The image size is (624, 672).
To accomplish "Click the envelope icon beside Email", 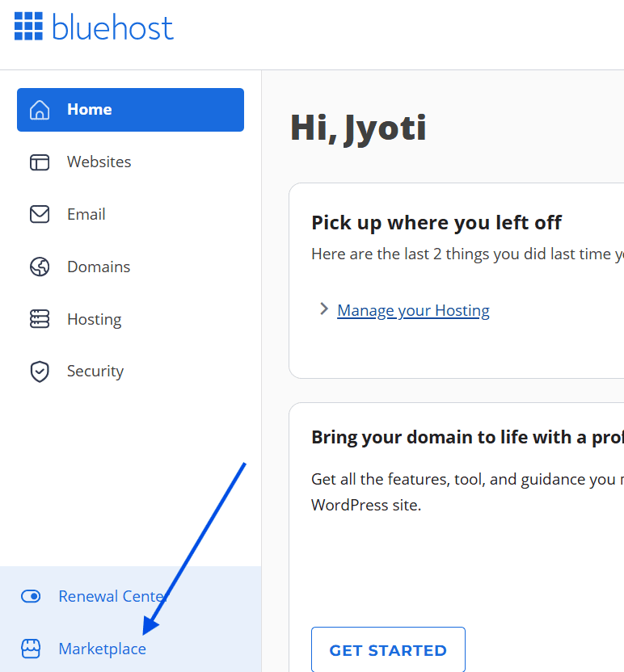I will [x=40, y=215].
